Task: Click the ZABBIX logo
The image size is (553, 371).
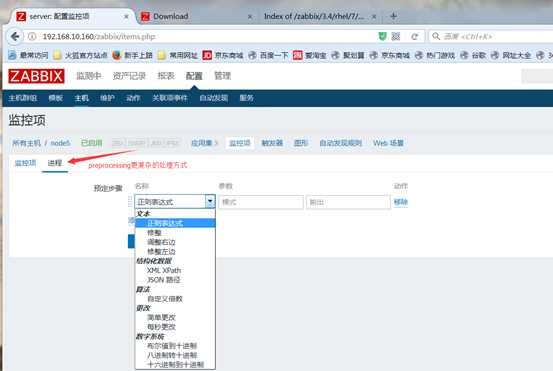Action: 36,76
